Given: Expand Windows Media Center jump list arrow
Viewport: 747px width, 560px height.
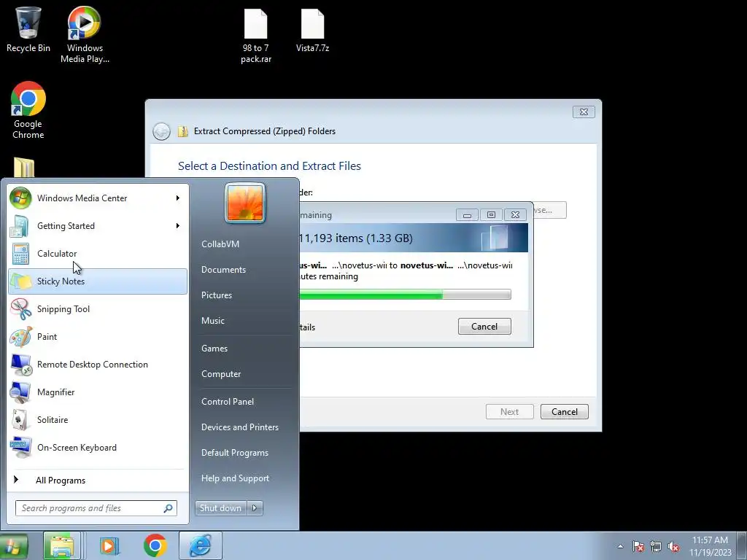Looking at the screenshot, I should [178, 198].
